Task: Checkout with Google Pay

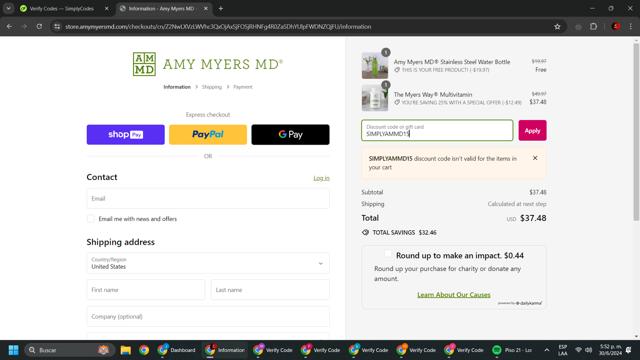Action: [x=290, y=135]
